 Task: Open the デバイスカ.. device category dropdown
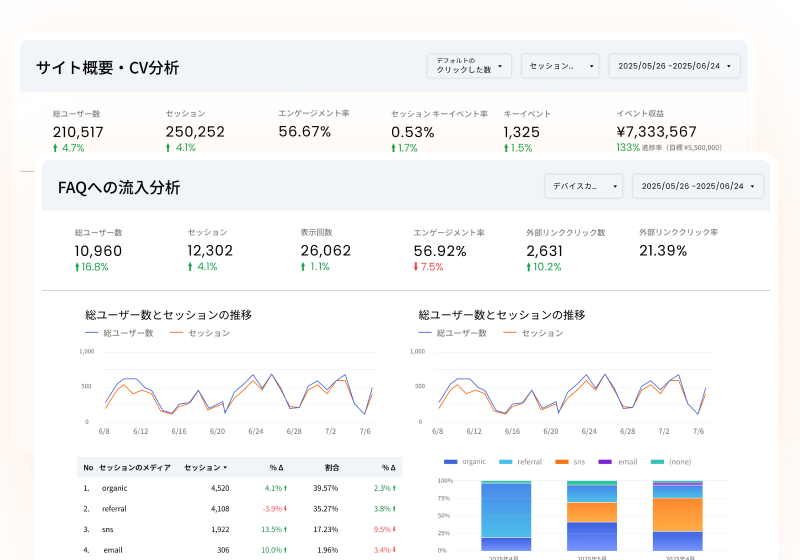[x=583, y=186]
